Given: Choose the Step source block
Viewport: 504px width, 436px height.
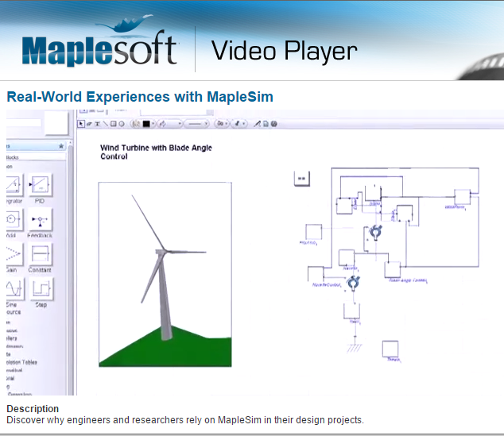Looking at the screenshot, I should point(40,288).
